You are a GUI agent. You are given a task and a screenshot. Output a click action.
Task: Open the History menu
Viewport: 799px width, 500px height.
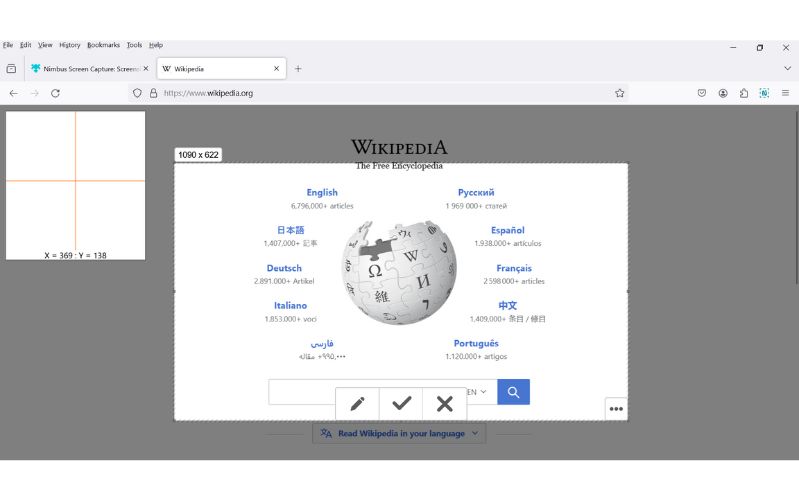(70, 45)
